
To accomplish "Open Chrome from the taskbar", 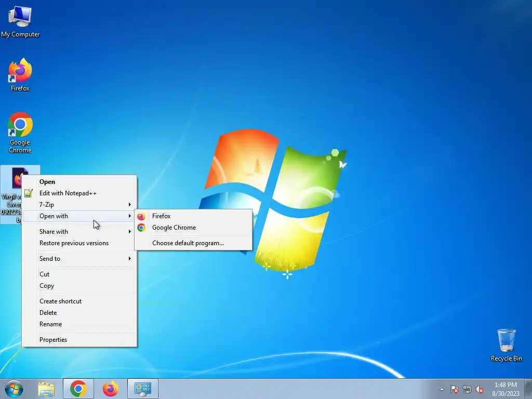I will [x=78, y=389].
